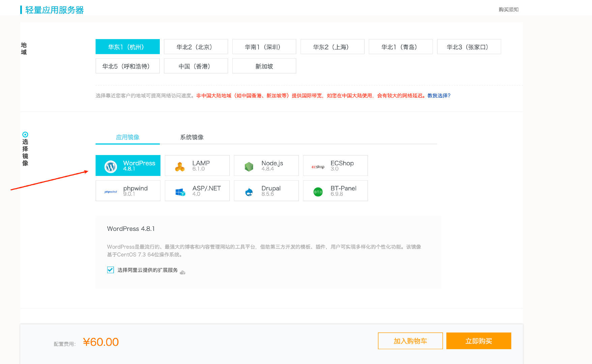The width and height of the screenshot is (592, 364).
Task: Open the 教我选择? help link
Action: tap(439, 96)
